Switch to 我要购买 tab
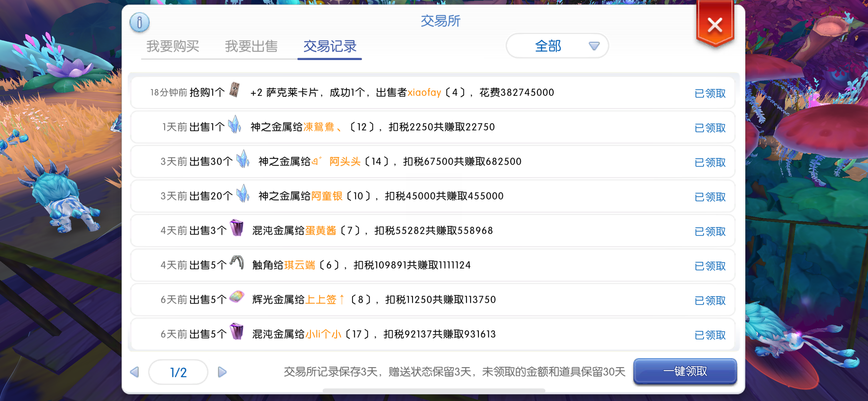The width and height of the screenshot is (868, 401). [173, 46]
